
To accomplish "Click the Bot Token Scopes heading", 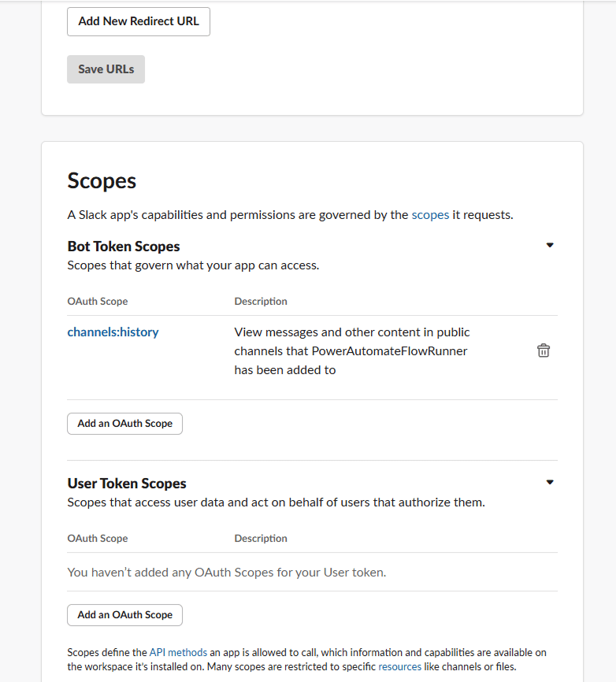I will (x=124, y=246).
